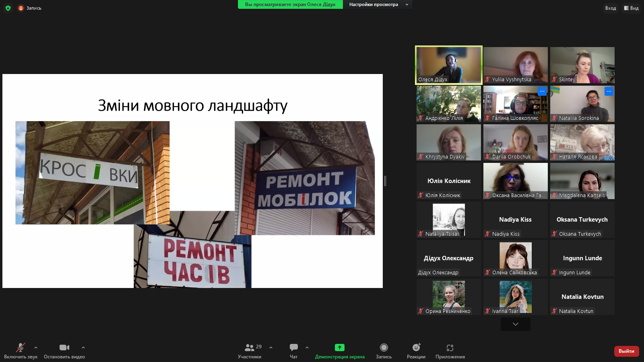
Task: Click more options on Nataliia Sorokina video
Action: click(x=609, y=91)
